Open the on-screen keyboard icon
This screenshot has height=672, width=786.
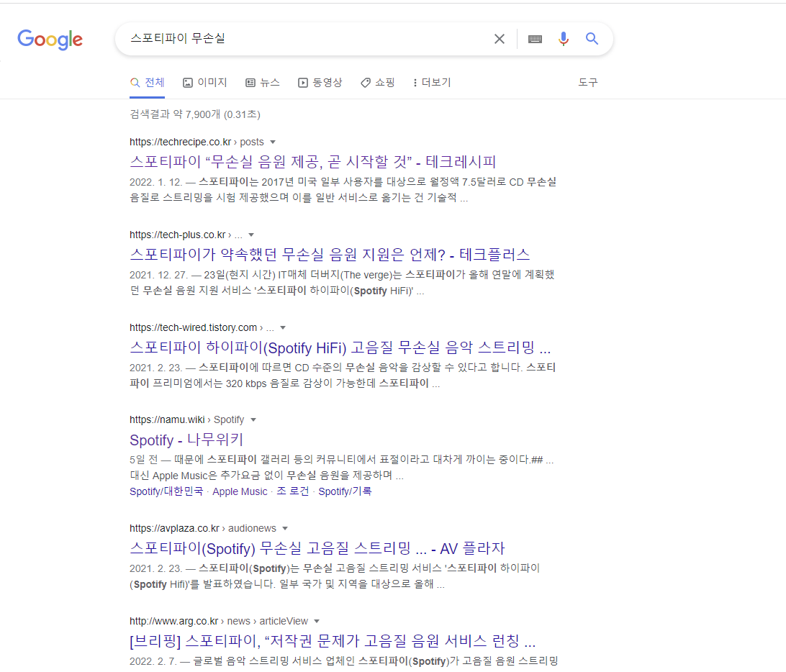click(535, 39)
